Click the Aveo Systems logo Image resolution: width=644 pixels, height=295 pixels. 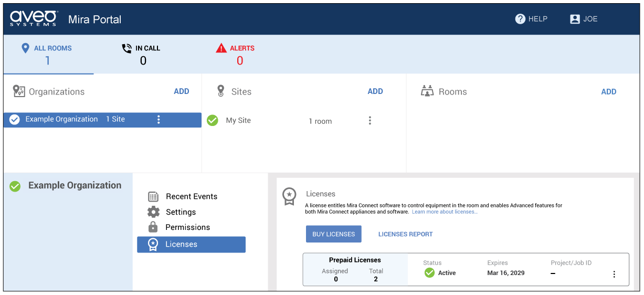[x=34, y=19]
